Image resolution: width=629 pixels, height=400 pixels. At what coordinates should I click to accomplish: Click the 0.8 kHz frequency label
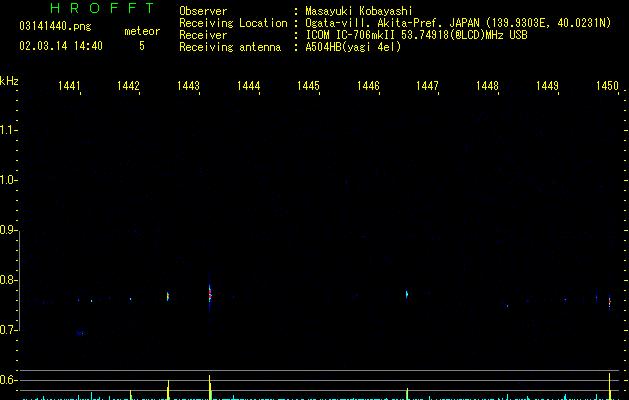(x=7, y=280)
